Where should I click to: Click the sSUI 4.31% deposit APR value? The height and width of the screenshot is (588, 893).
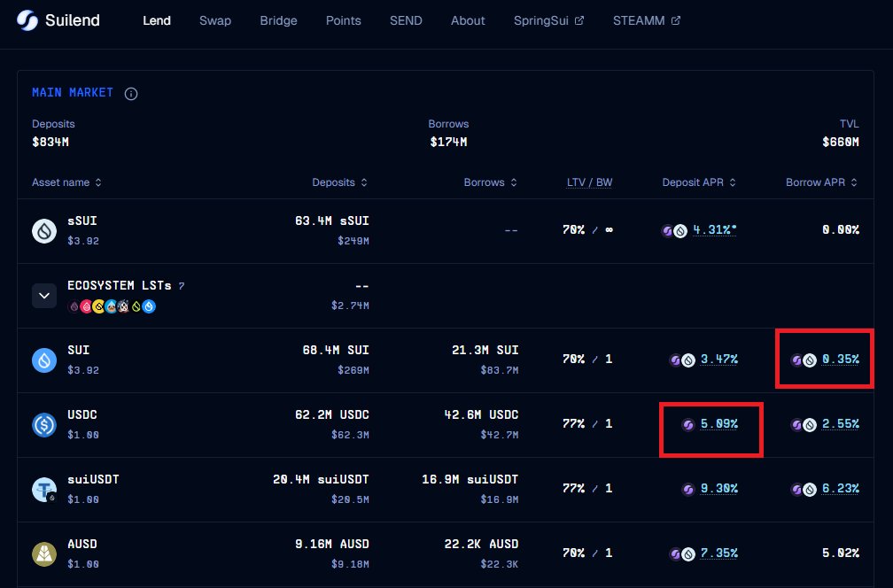pyautogui.click(x=715, y=230)
